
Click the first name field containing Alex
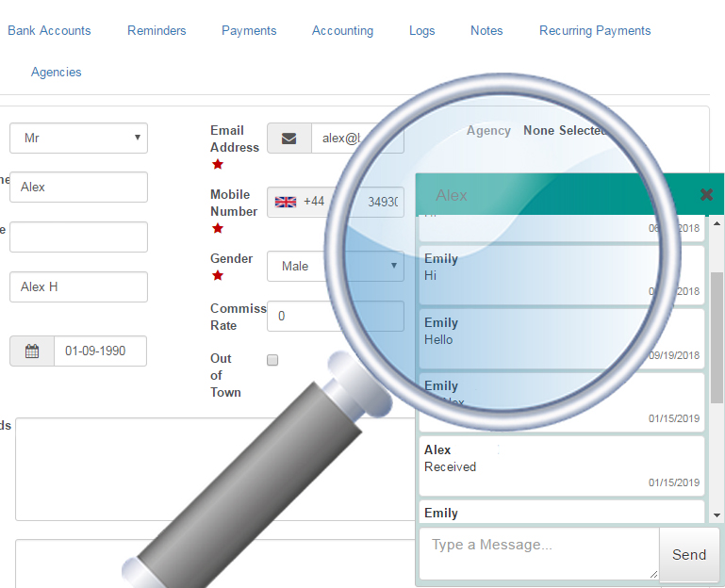pyautogui.click(x=78, y=187)
